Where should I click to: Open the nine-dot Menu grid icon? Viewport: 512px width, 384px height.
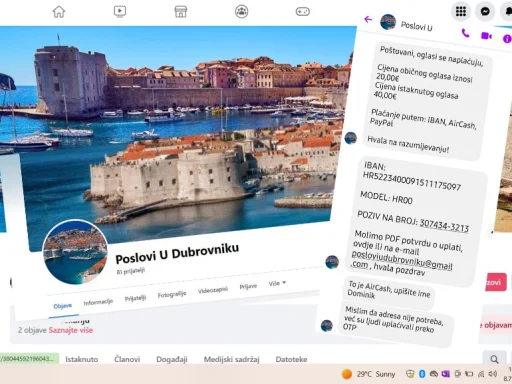click(x=461, y=11)
